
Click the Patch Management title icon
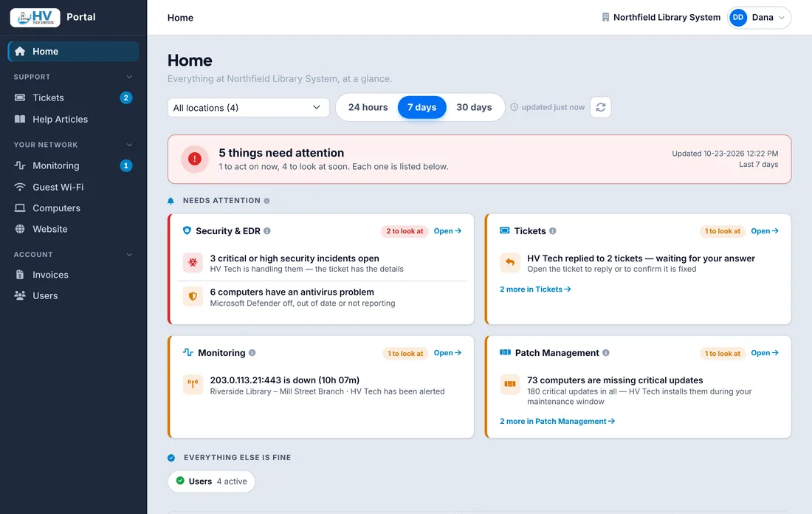pyautogui.click(x=505, y=352)
